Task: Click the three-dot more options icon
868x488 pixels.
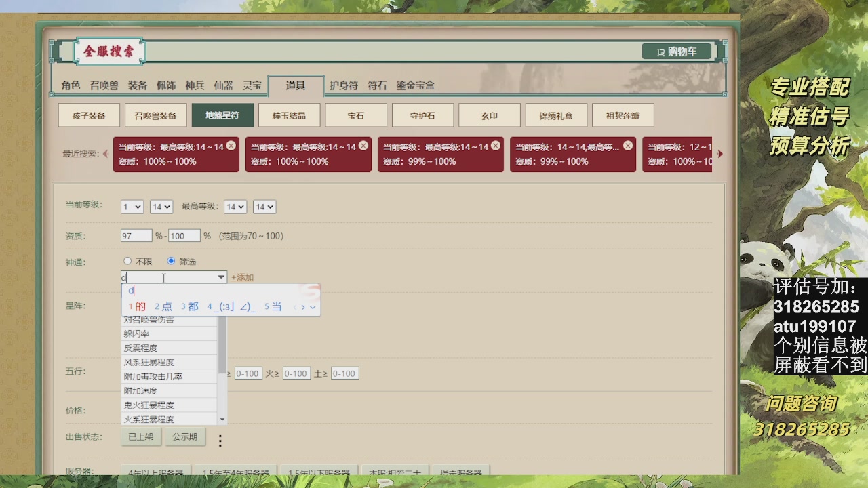Action: [220, 441]
